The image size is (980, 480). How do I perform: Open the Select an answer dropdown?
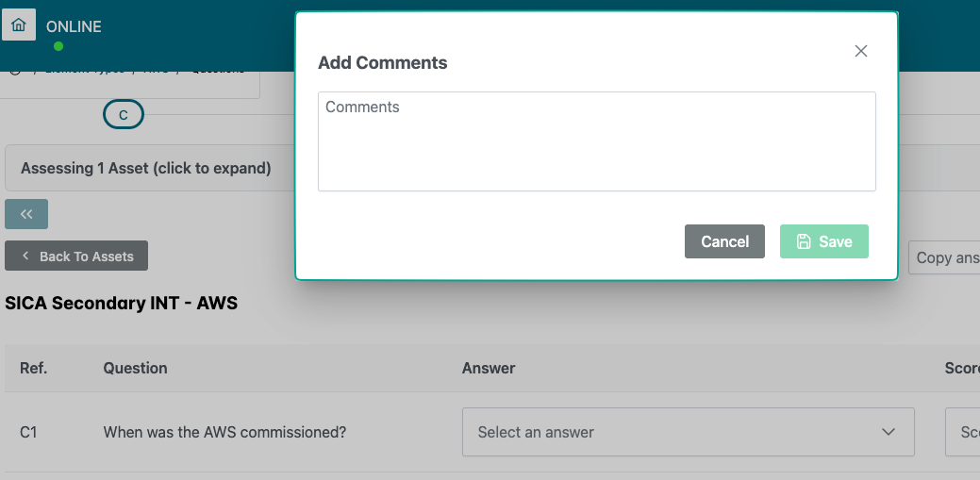(x=688, y=432)
